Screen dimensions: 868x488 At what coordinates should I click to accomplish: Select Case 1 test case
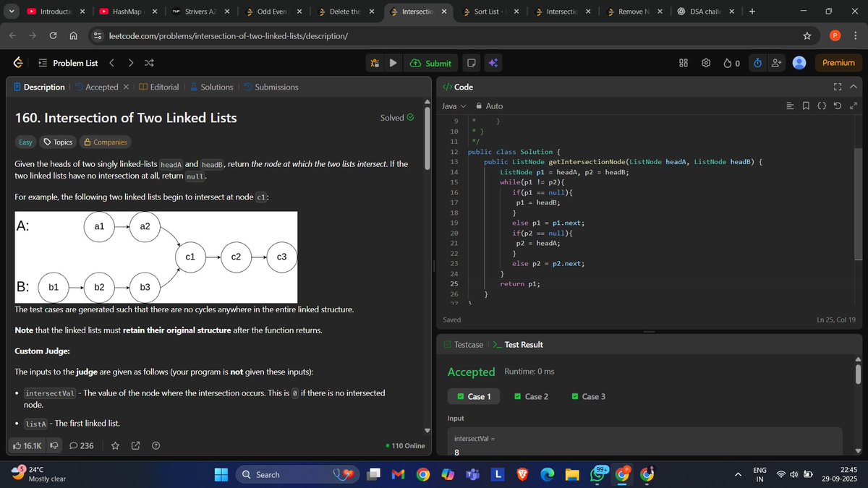click(473, 396)
